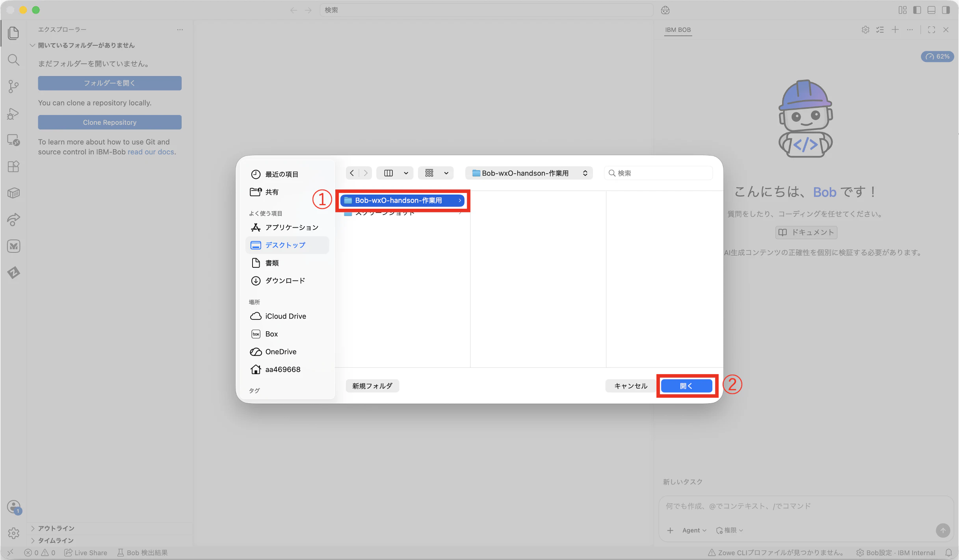Open the Search view in activity bar
Viewport: 959px width, 560px height.
click(13, 60)
